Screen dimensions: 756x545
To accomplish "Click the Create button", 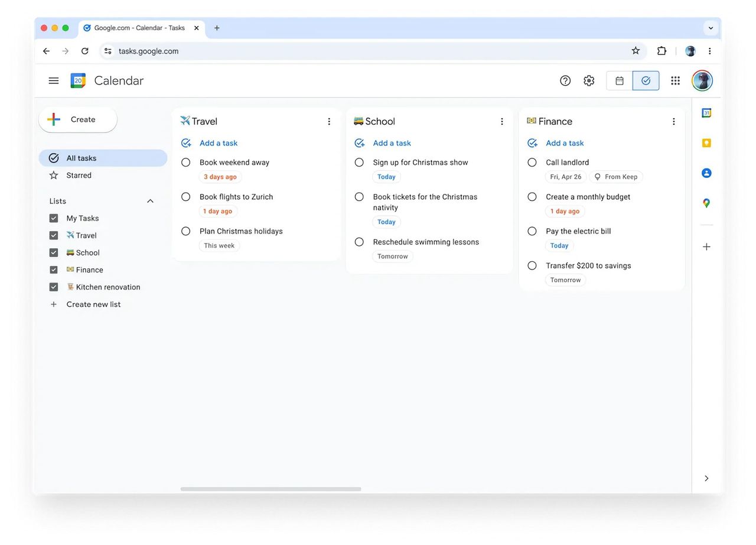I will (x=77, y=119).
